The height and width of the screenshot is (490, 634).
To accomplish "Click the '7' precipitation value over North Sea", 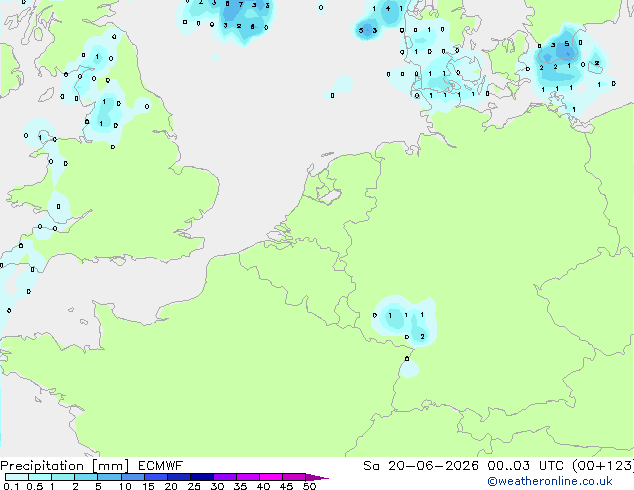I will click(241, 5).
